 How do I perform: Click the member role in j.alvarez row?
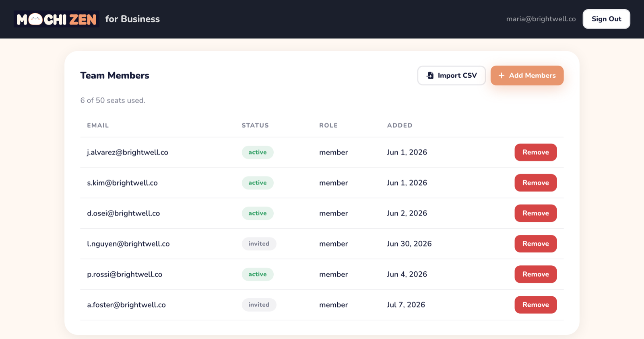coord(334,152)
